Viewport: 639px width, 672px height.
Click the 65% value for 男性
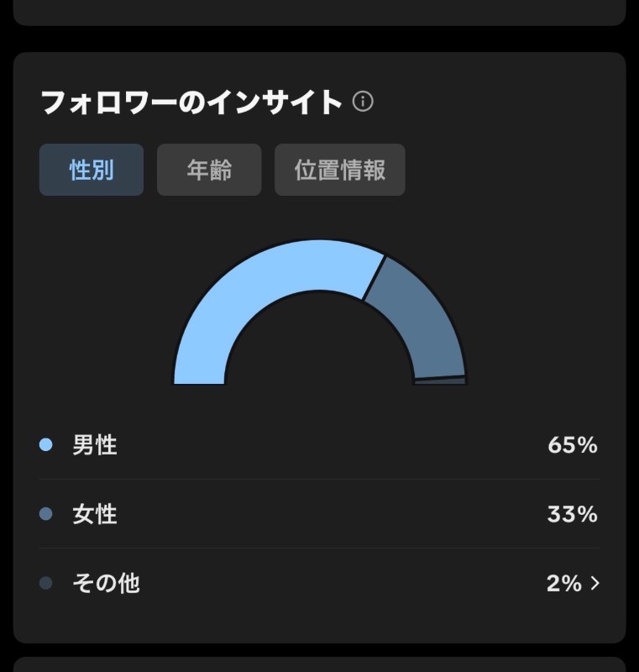tap(573, 445)
